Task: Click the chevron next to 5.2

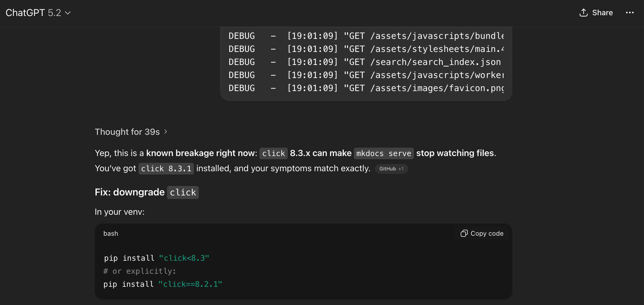Action: [x=68, y=13]
